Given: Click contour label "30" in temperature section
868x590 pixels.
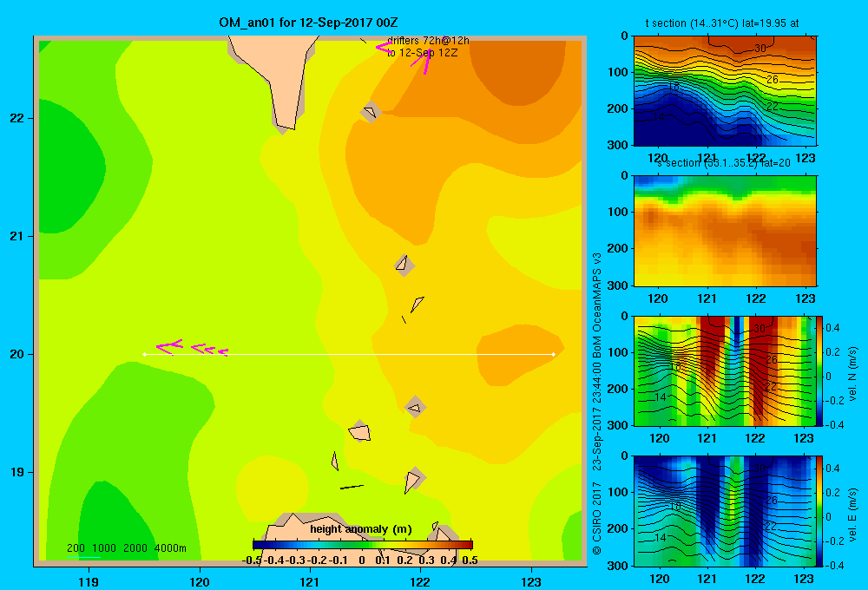Looking at the screenshot, I should (760, 48).
